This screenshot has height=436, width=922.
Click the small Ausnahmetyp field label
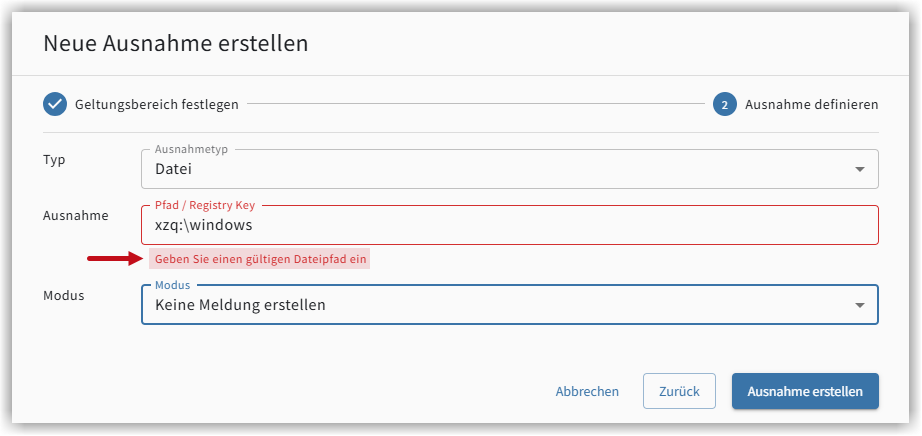(191, 149)
